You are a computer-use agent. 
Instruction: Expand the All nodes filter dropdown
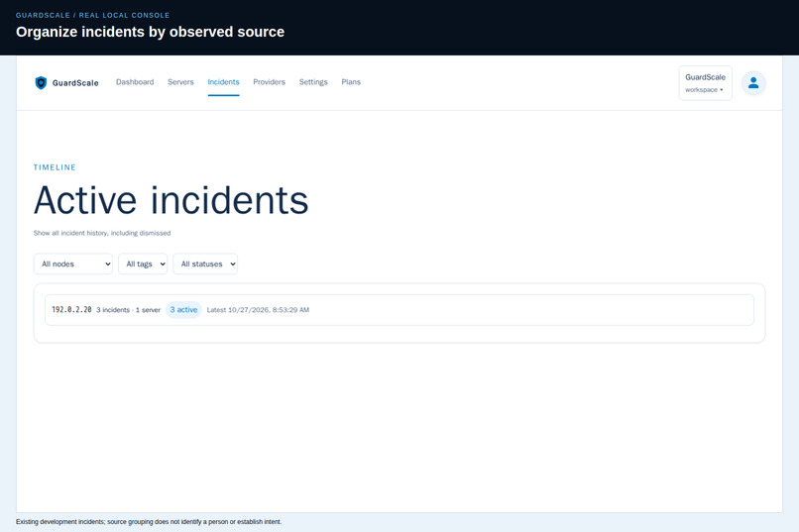[x=73, y=264]
